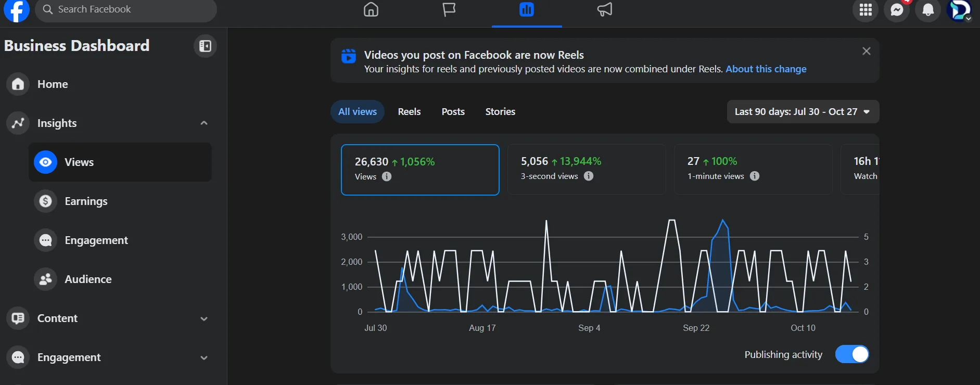Select the 5,056 3-second views card
The image size is (980, 385).
(587, 170)
